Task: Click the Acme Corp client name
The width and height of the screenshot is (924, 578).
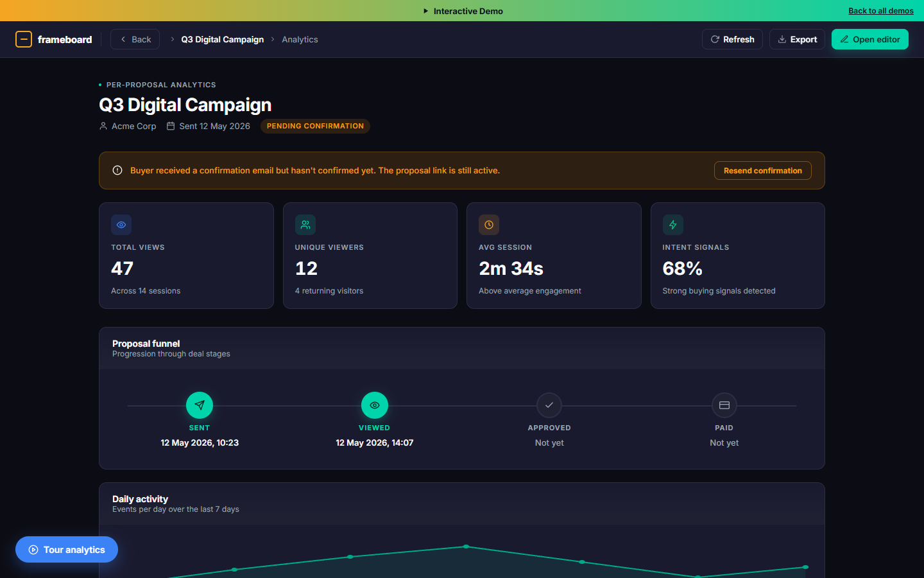Action: click(133, 126)
